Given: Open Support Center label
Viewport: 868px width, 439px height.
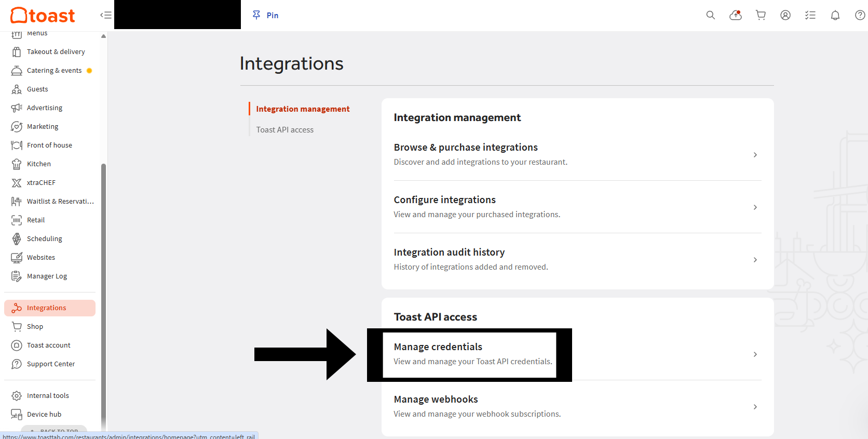Looking at the screenshot, I should click(x=51, y=364).
